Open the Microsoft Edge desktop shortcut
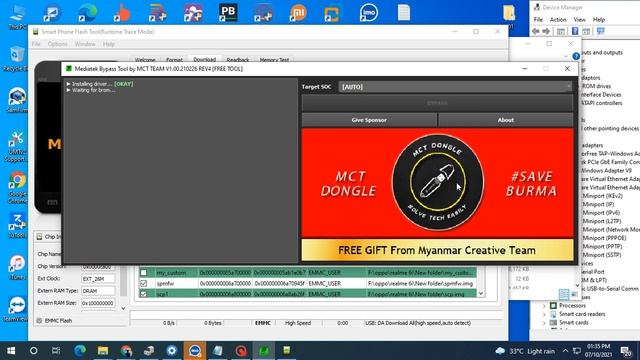This screenshot has width=640, height=360. click(x=87, y=13)
